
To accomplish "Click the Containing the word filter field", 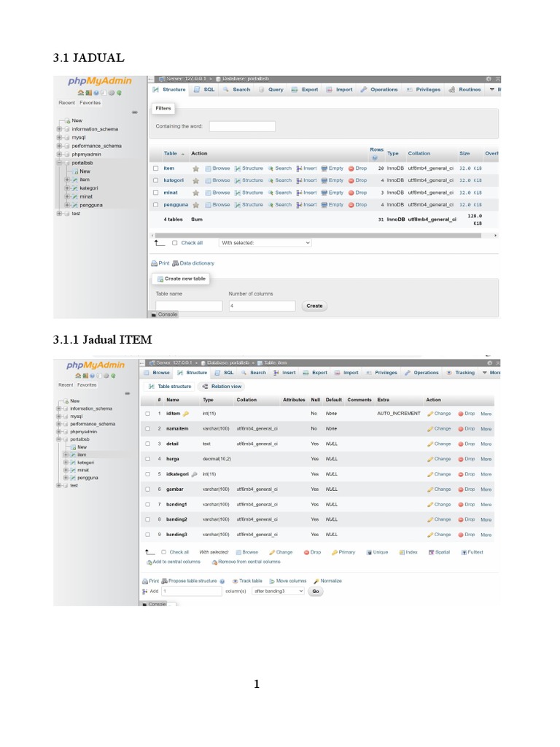I will [242, 126].
